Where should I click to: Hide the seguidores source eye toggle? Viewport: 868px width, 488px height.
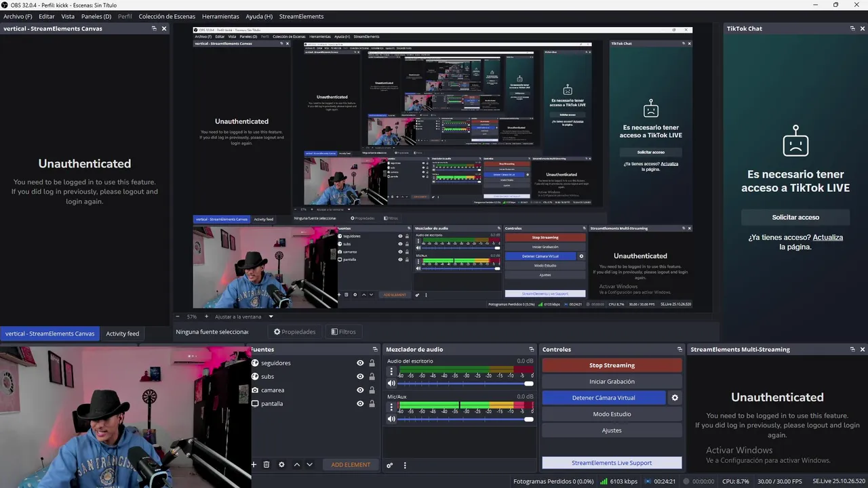(360, 363)
